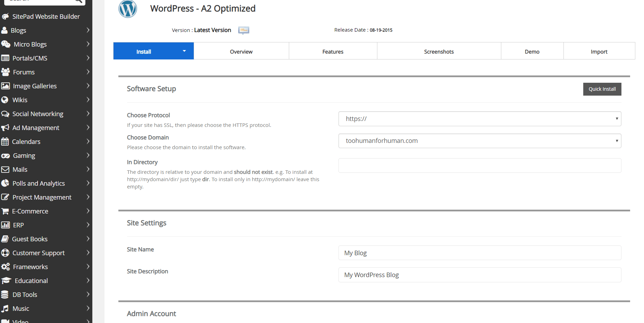Open the Install tab dropdown arrow
Screen dimensions: 644x323
click(184, 51)
